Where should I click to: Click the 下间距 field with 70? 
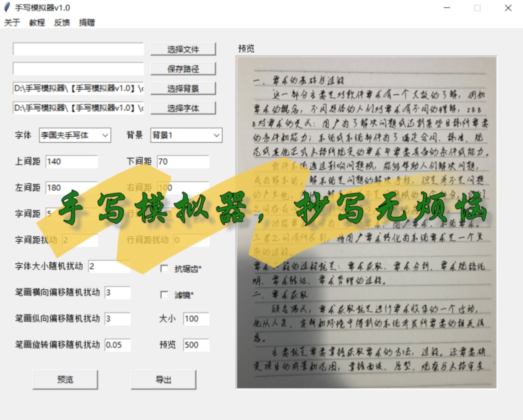pos(183,161)
